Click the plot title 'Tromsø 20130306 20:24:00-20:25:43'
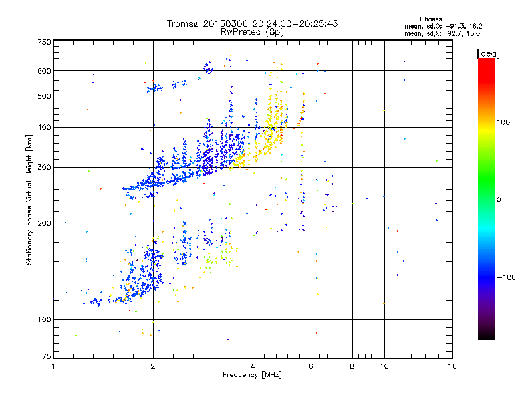 pyautogui.click(x=252, y=23)
